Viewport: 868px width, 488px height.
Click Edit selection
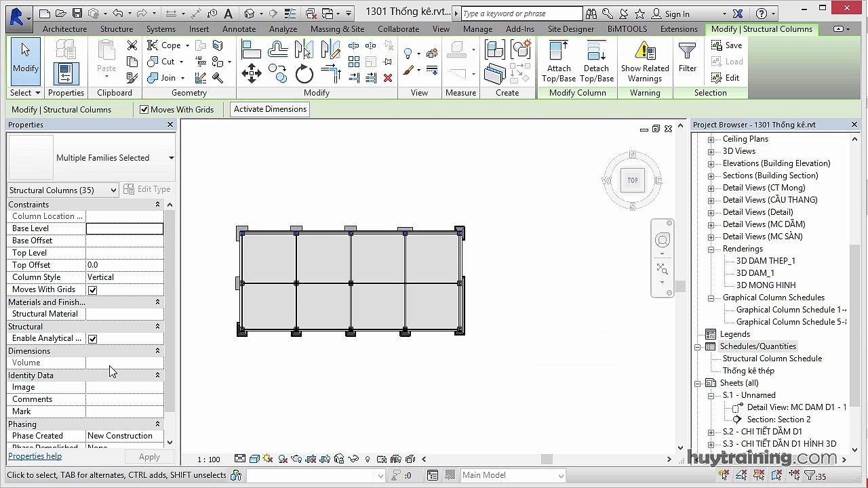725,78
